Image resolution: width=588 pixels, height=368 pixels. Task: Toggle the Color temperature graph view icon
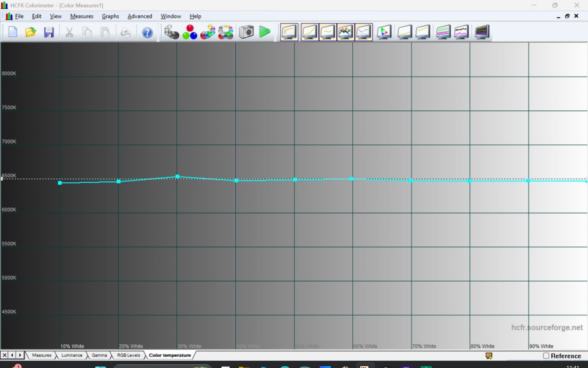363,32
